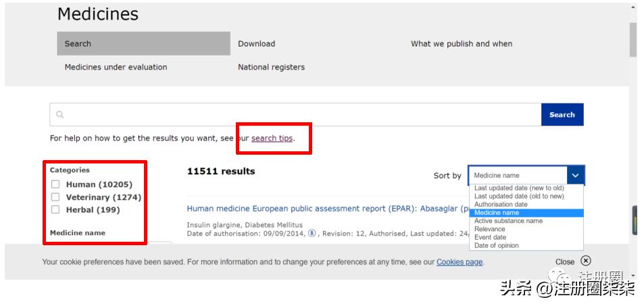This screenshot has height=306, width=644.
Task: Select 'Date of opinion' in sort list
Action: point(497,245)
